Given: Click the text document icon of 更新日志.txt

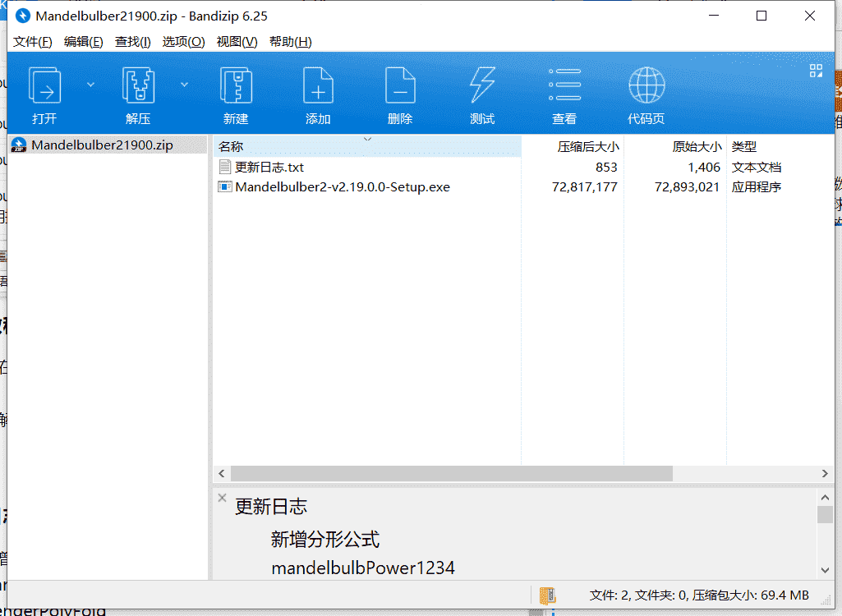Looking at the screenshot, I should tap(225, 167).
